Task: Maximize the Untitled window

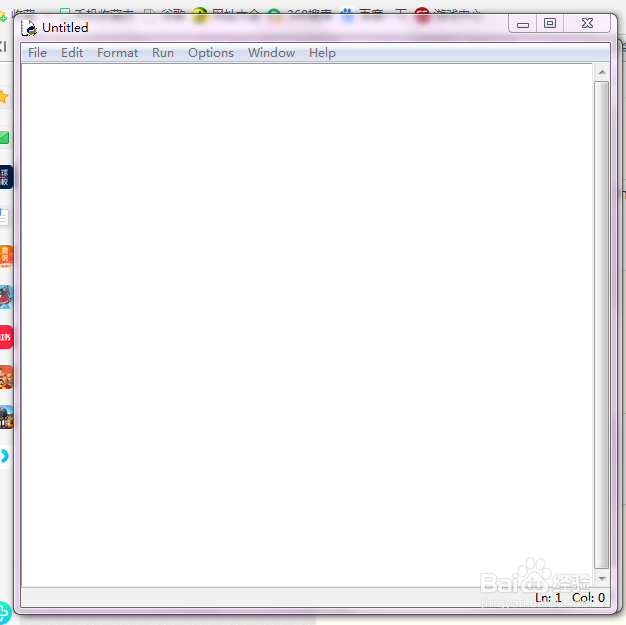Action: [550, 24]
